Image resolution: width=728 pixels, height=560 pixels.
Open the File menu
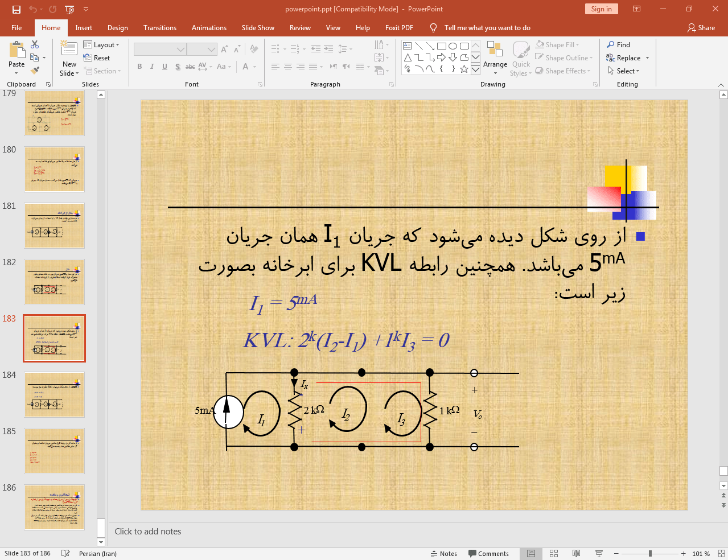pos(17,28)
